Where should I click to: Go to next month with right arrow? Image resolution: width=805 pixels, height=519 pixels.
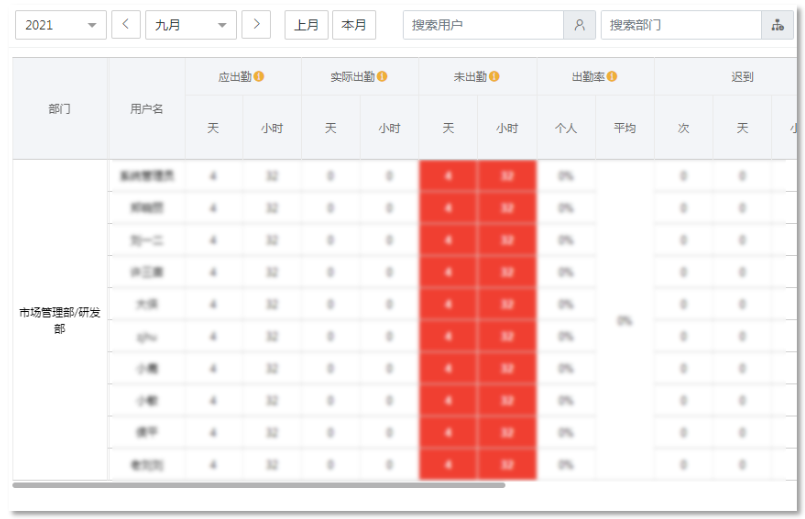[256, 25]
